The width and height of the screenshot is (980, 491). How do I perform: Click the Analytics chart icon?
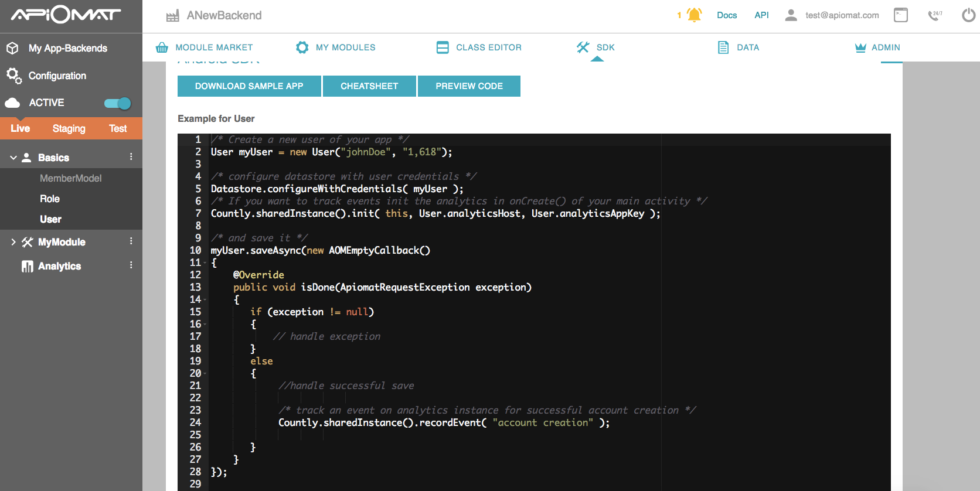coord(28,267)
